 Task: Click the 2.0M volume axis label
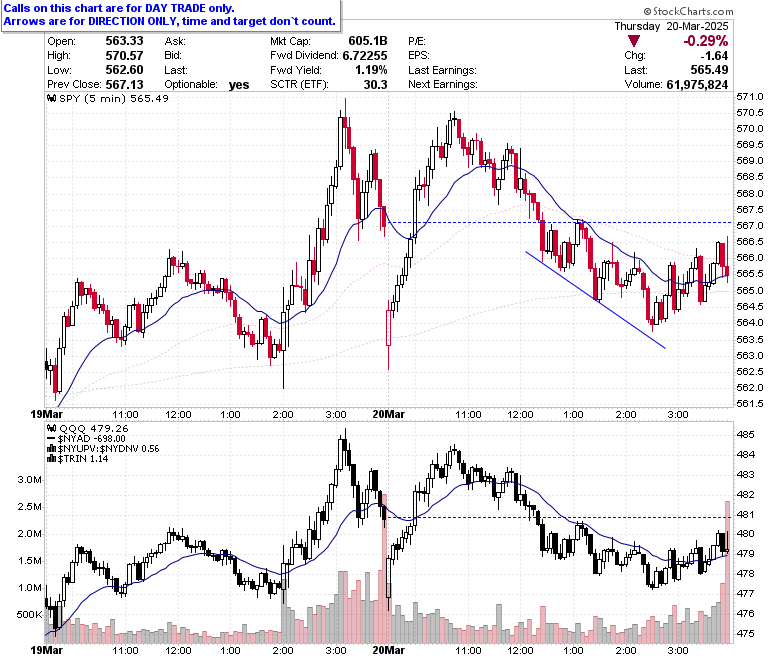click(29, 534)
